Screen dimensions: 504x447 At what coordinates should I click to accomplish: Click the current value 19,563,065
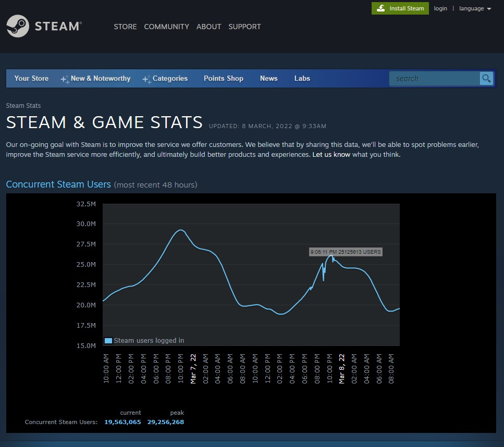click(122, 422)
